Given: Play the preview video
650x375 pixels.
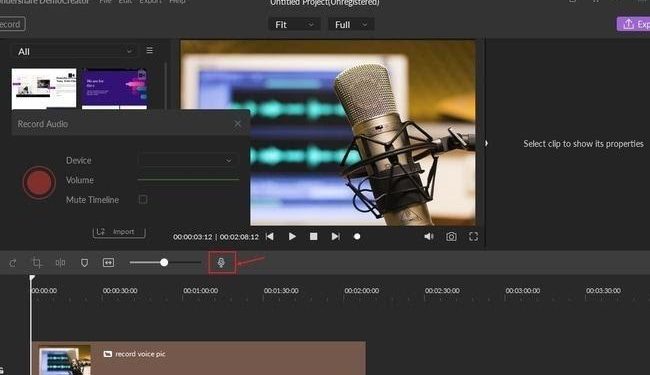Looking at the screenshot, I should tap(292, 236).
